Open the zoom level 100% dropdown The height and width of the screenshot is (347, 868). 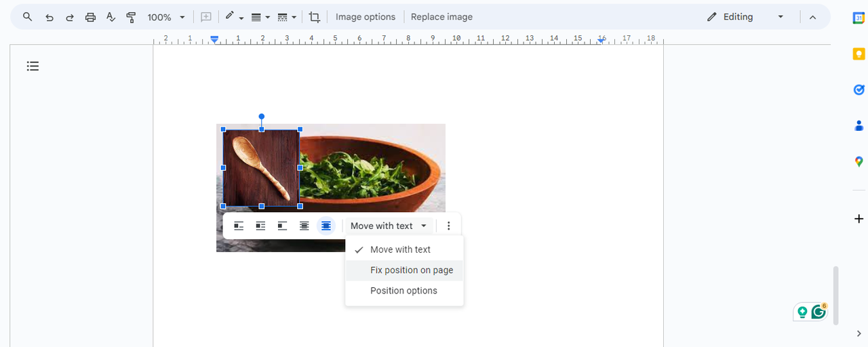[166, 17]
